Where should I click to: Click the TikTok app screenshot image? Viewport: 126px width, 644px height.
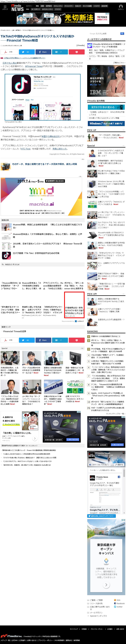[x=43, y=98]
